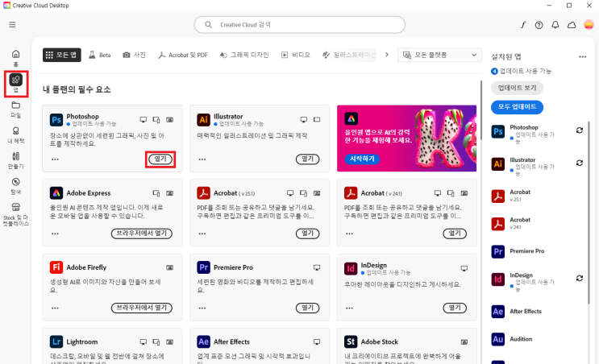Screen dimensions: 599x364
Task: Click 모두 업데이트 update all button
Action: pos(518,107)
